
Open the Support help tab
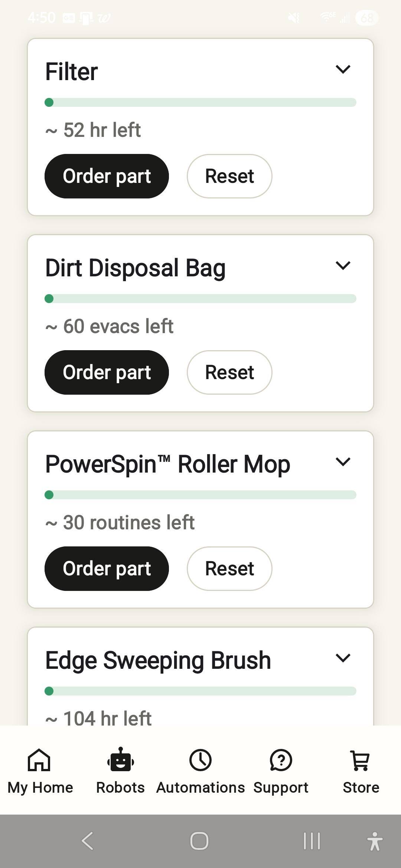click(x=281, y=771)
